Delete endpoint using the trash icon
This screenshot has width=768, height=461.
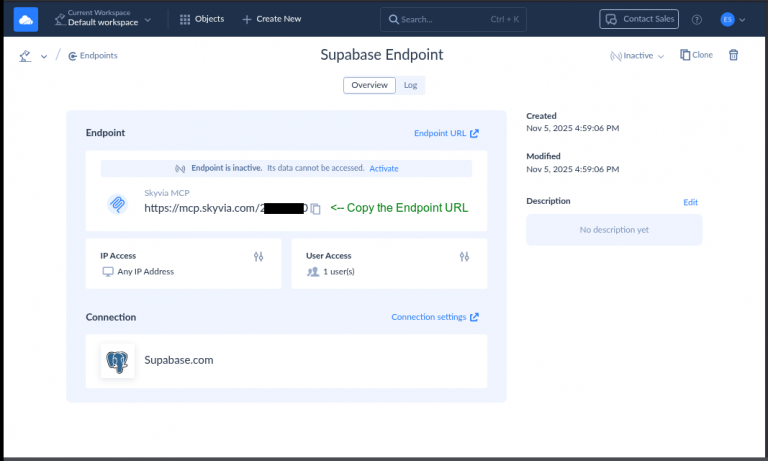point(733,56)
